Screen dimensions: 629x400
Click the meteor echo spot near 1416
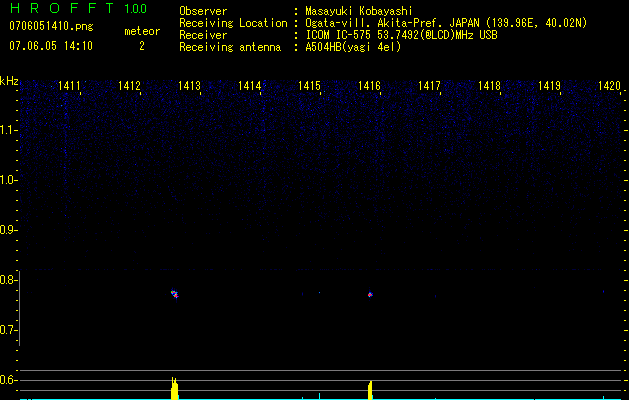point(370,295)
